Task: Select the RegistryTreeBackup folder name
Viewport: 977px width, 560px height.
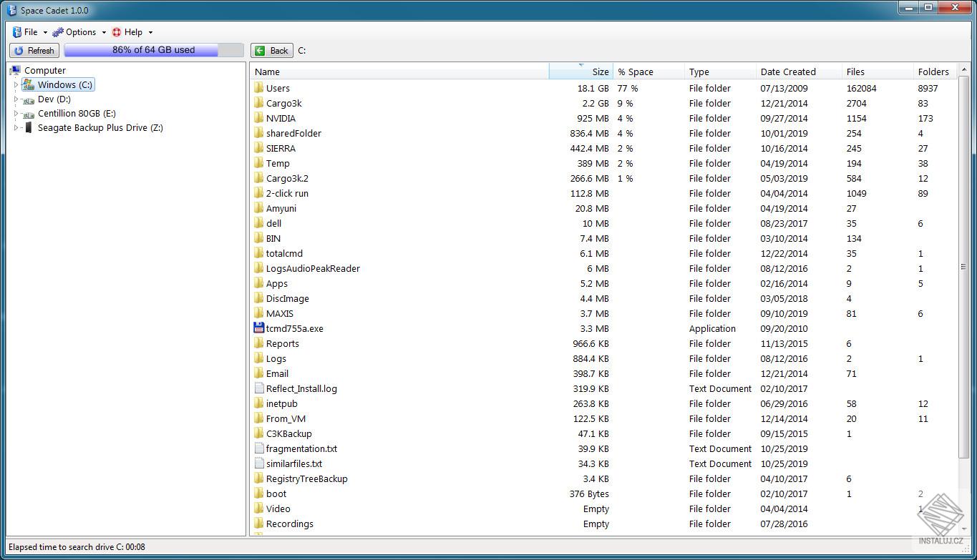Action: (306, 478)
